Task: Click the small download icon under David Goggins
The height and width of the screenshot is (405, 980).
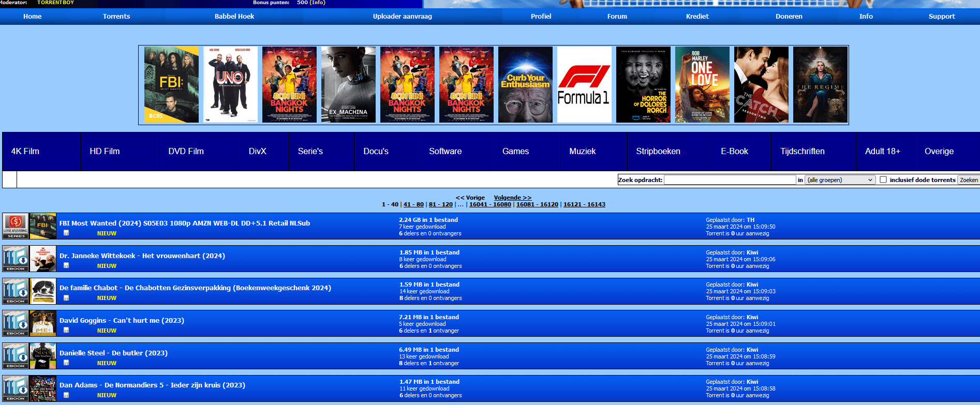Action: click(66, 331)
